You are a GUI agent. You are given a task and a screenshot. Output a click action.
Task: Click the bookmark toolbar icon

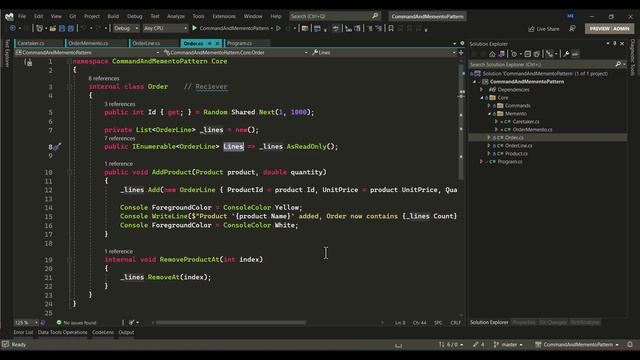tap(391, 29)
